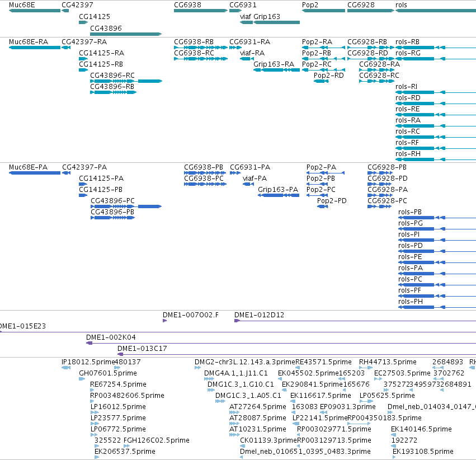The height and width of the screenshot is (460, 476).
Task: Open the Pop2 gene label
Action: (x=310, y=5)
